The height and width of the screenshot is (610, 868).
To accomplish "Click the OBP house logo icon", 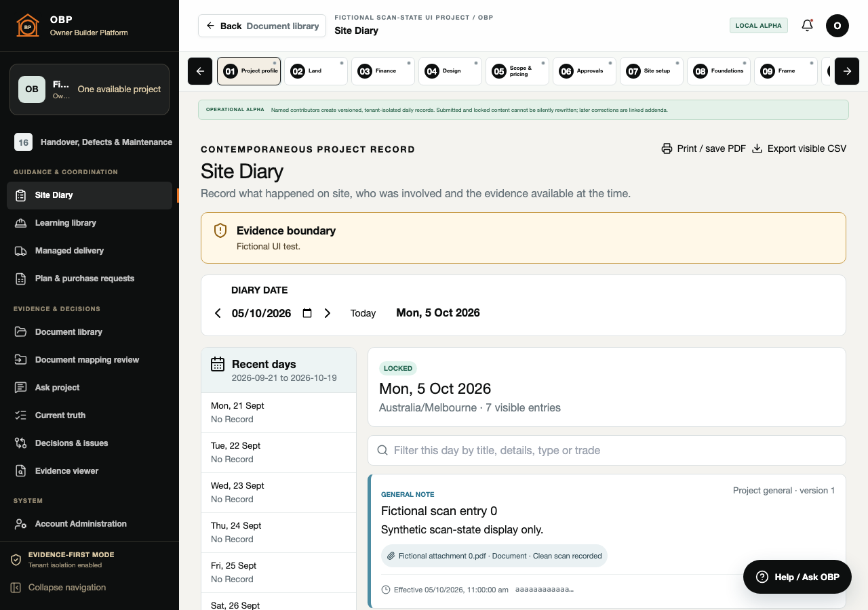I will [x=27, y=26].
